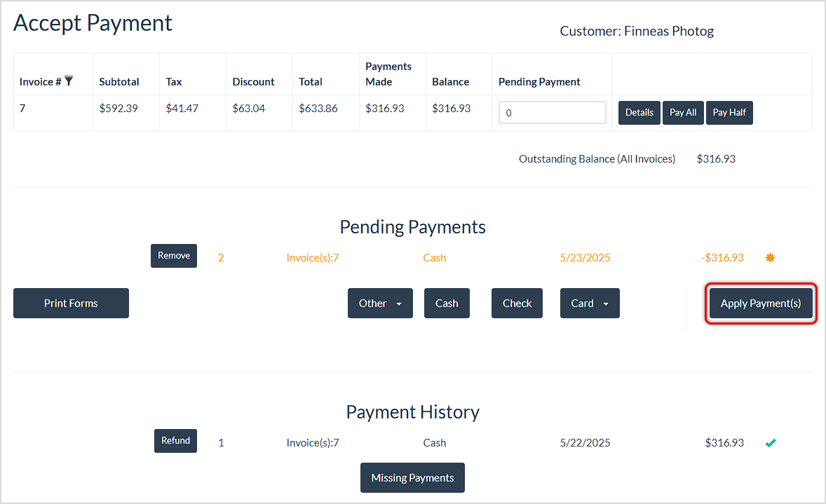Add a Check payment
The height and width of the screenshot is (504, 826).
(x=517, y=303)
